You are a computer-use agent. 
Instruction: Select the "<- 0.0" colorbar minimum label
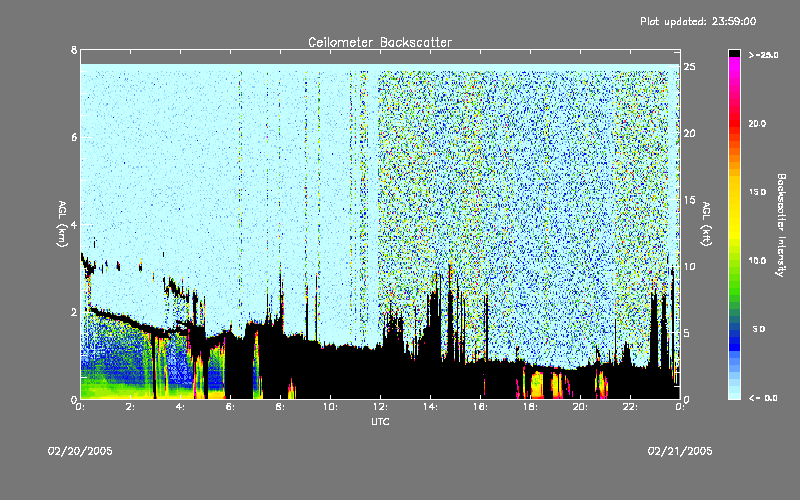(763, 398)
